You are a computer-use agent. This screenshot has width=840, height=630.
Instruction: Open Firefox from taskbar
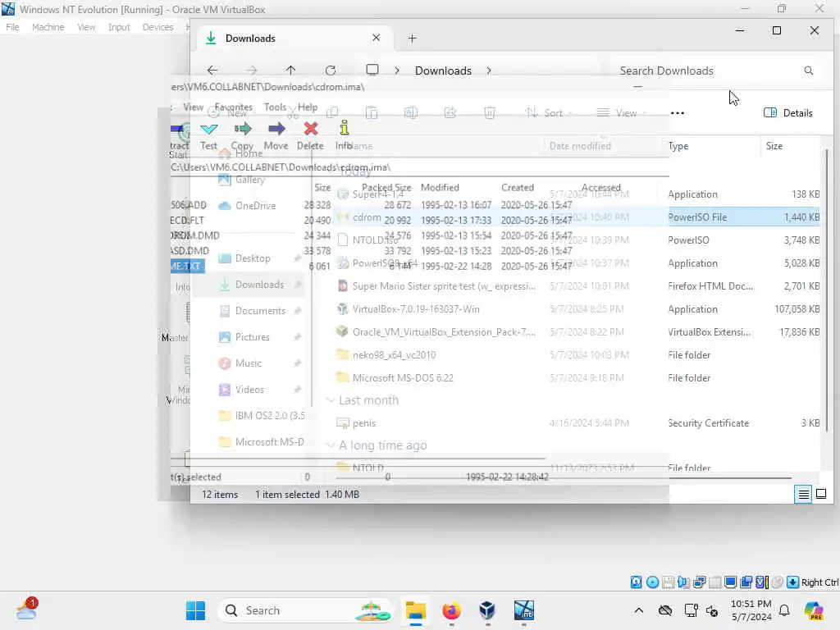452,610
